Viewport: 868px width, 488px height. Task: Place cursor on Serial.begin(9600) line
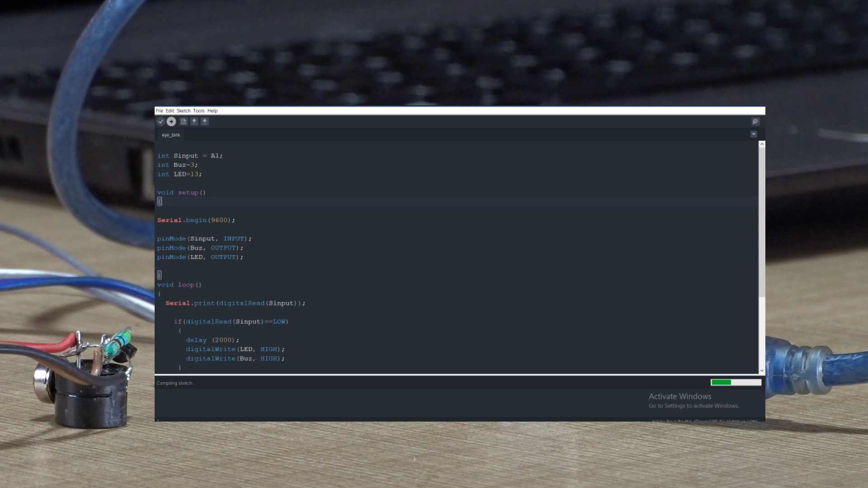196,220
